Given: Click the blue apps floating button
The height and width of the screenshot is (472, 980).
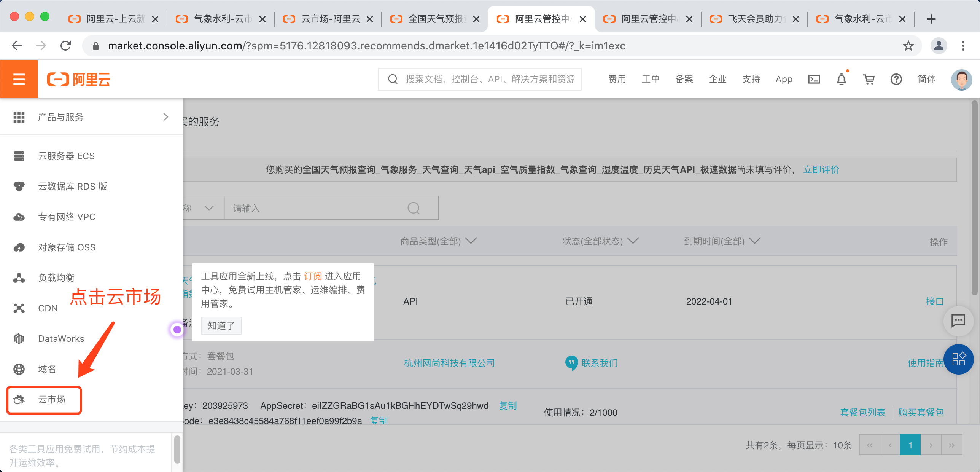Looking at the screenshot, I should tap(958, 359).
